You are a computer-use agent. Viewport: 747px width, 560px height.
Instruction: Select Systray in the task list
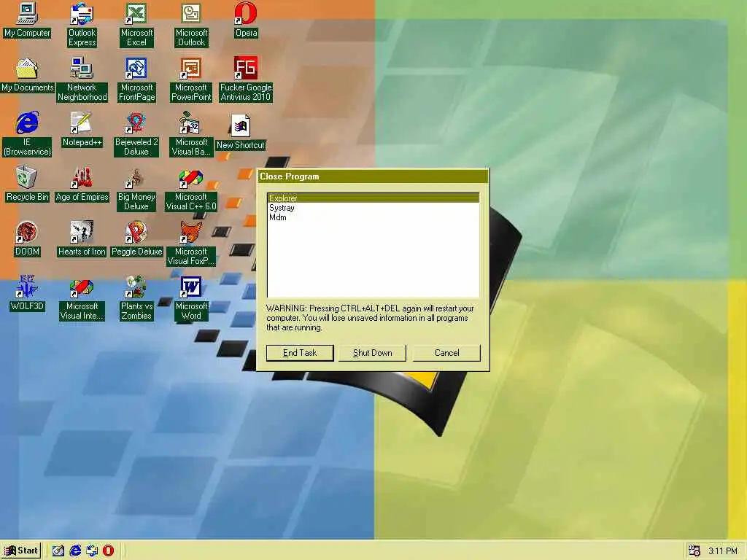[x=373, y=208]
